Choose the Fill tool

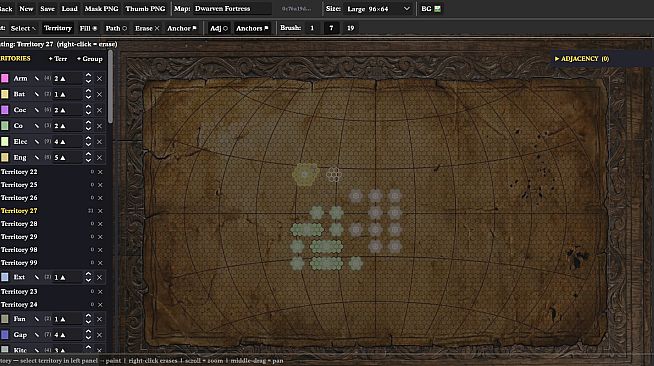coord(88,28)
